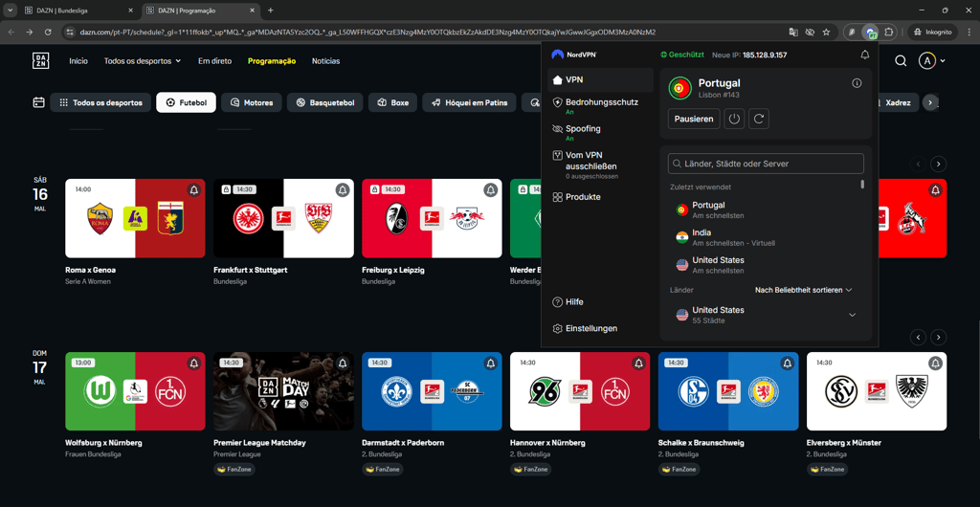Expand United States 55 Städte cities
The height and width of the screenshot is (507, 980).
851,315
